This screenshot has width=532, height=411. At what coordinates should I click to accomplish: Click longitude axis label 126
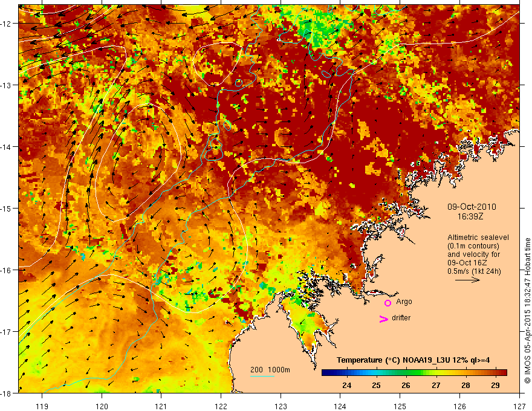click(x=459, y=406)
